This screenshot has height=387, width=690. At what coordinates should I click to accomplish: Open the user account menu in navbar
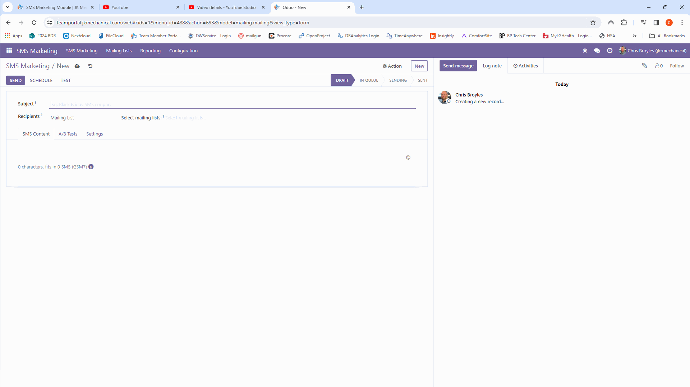pos(652,51)
